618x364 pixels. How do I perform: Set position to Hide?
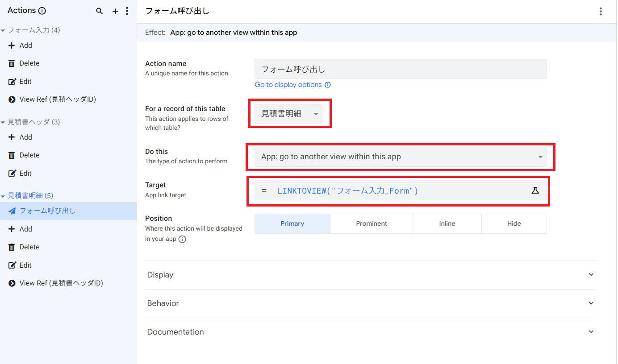point(514,223)
